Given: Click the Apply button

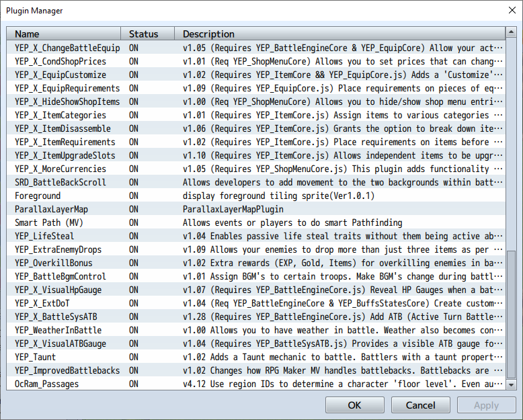Looking at the screenshot, I should point(486,405).
